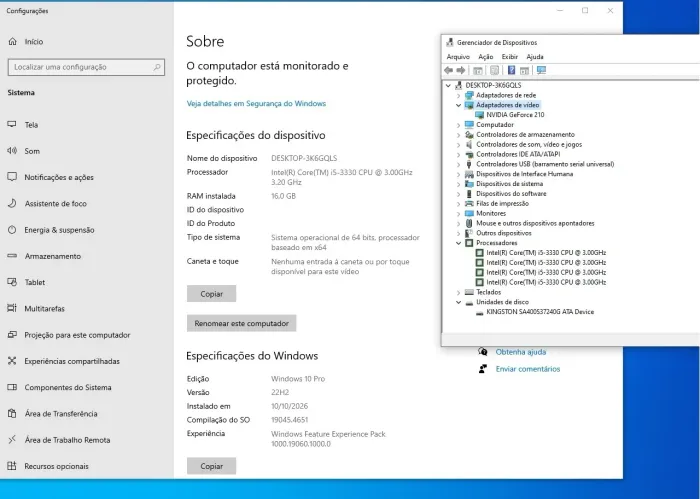Click Recursos opcionais icon

(12, 466)
